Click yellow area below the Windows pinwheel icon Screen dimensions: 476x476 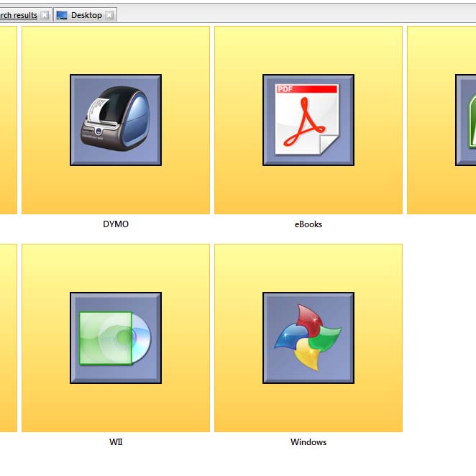[x=308, y=408]
